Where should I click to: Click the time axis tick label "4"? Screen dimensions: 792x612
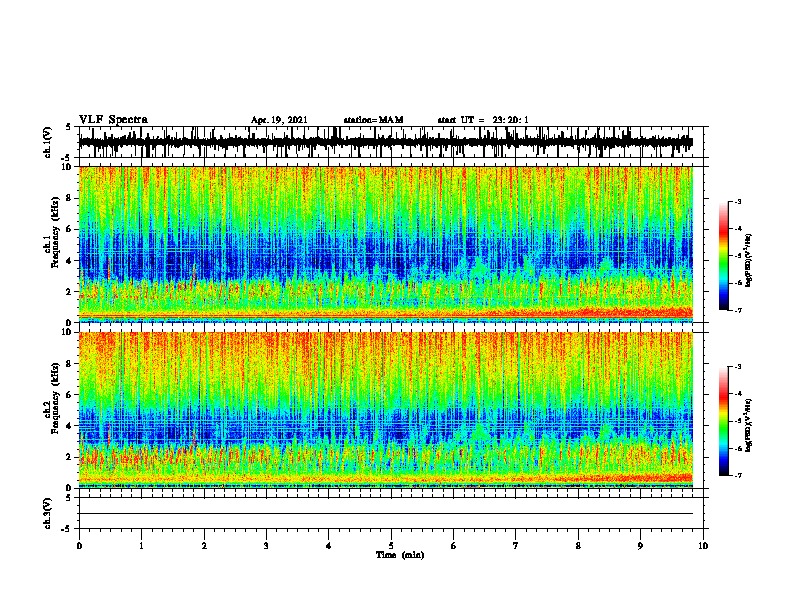pyautogui.click(x=329, y=546)
